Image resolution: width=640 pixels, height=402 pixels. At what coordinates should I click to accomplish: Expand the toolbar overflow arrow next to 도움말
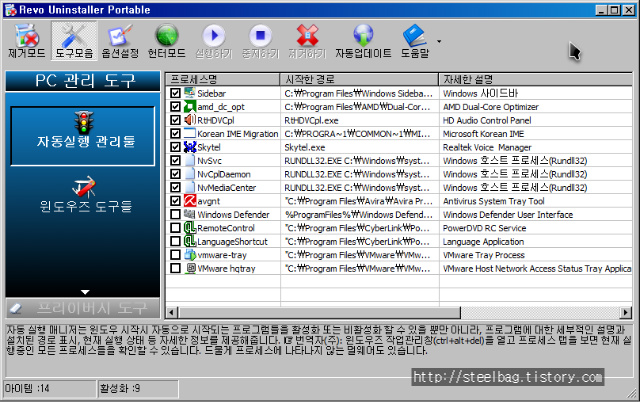click(x=439, y=41)
